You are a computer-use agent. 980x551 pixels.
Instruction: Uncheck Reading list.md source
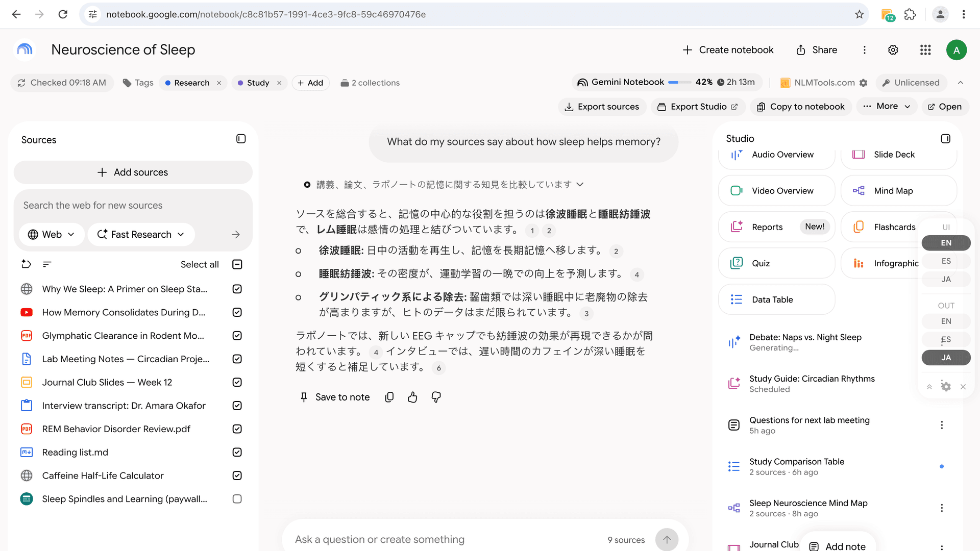click(x=237, y=452)
